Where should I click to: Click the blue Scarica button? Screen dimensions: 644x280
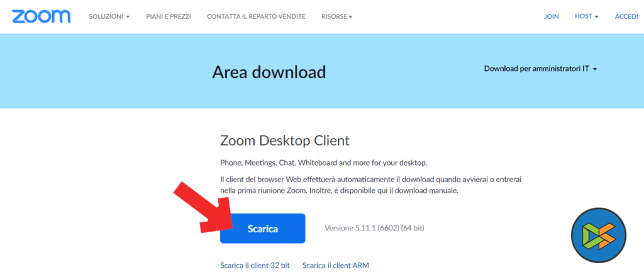tap(263, 229)
